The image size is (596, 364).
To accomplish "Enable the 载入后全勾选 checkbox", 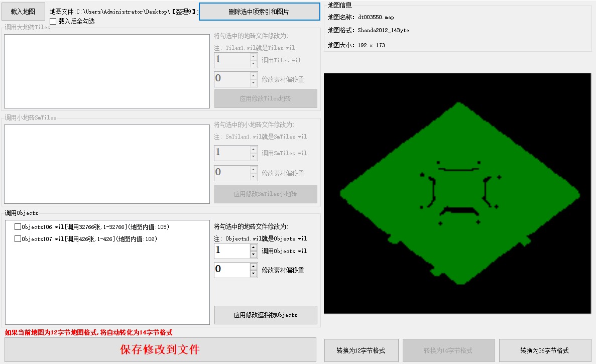I will (x=53, y=22).
